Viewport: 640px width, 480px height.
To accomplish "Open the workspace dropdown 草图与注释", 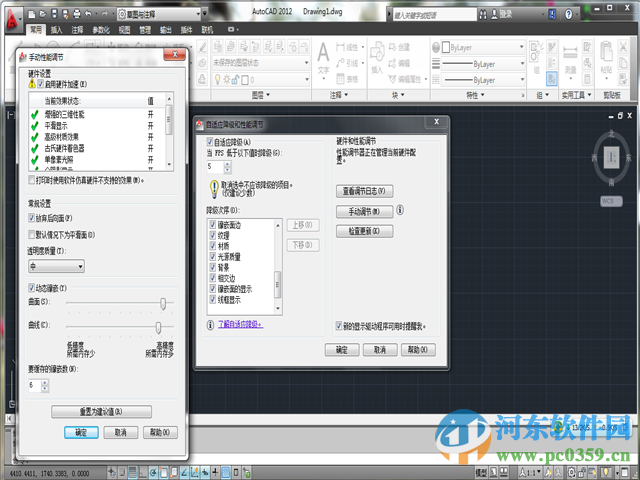I will [x=160, y=14].
